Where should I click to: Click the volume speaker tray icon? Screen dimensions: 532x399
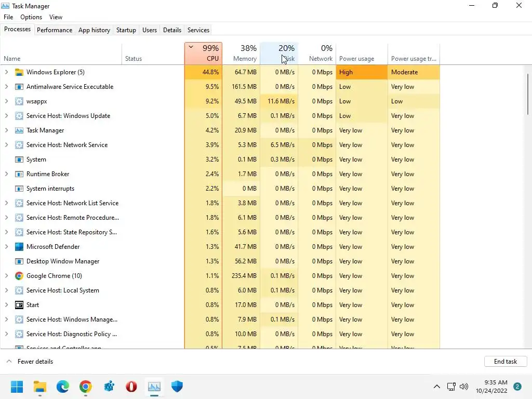coord(464,387)
